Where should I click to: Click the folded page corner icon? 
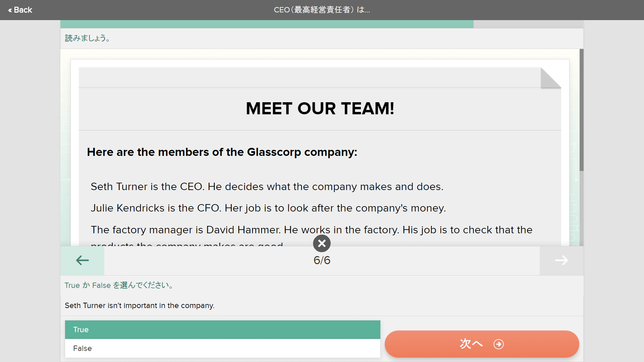pyautogui.click(x=551, y=78)
